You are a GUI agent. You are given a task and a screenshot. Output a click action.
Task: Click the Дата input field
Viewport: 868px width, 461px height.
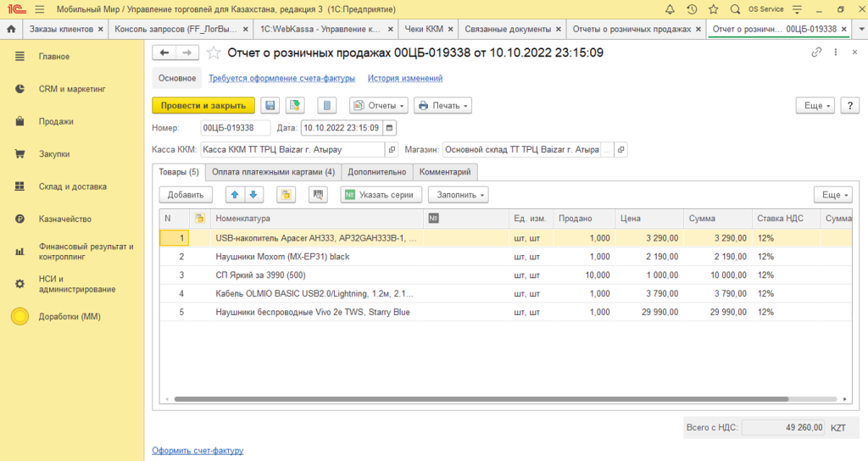[x=342, y=128]
